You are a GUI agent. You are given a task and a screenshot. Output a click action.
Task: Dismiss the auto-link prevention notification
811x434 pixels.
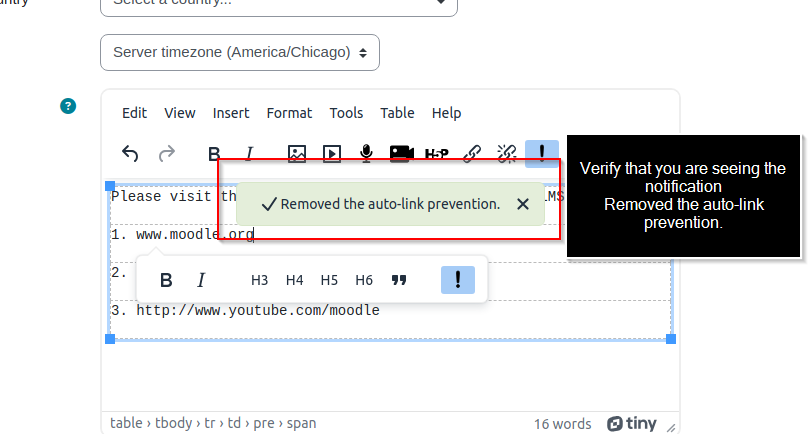[x=523, y=204]
